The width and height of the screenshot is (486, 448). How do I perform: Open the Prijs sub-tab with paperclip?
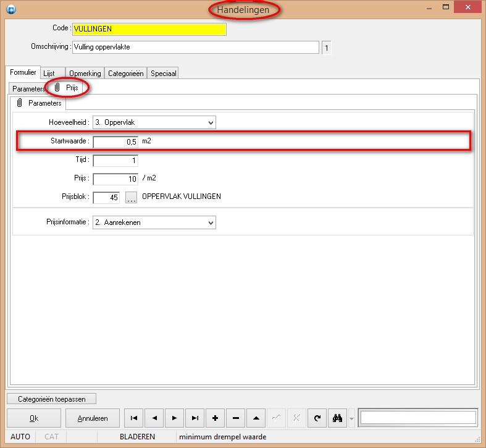pyautogui.click(x=67, y=88)
